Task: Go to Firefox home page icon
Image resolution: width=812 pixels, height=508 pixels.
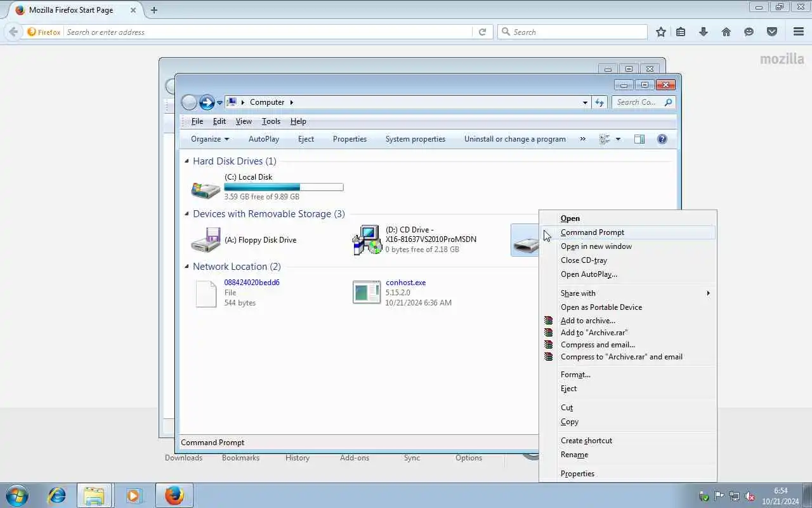Action: click(726, 32)
